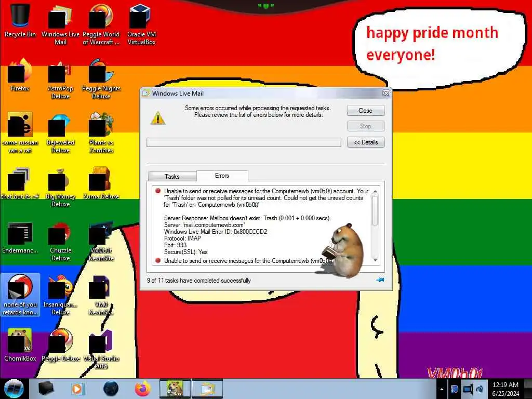Show hidden system tray icons
532x399 pixels.
point(442,389)
